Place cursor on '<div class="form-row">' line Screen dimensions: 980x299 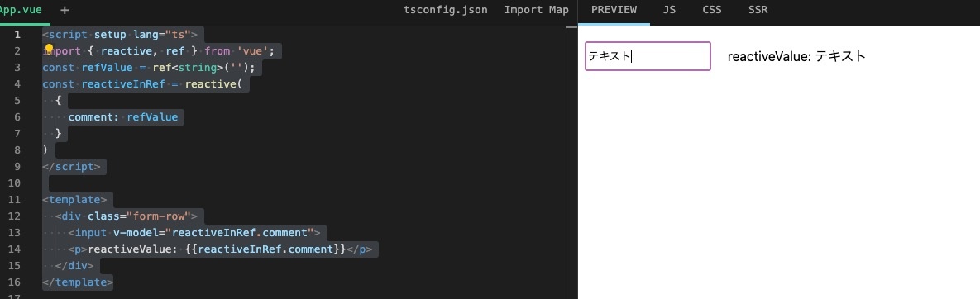[x=127, y=216]
